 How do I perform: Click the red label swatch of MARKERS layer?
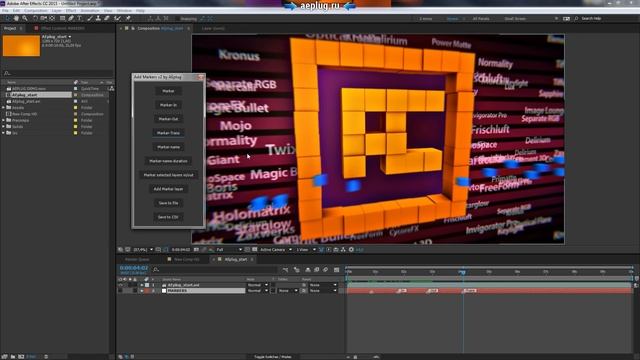tap(147, 291)
